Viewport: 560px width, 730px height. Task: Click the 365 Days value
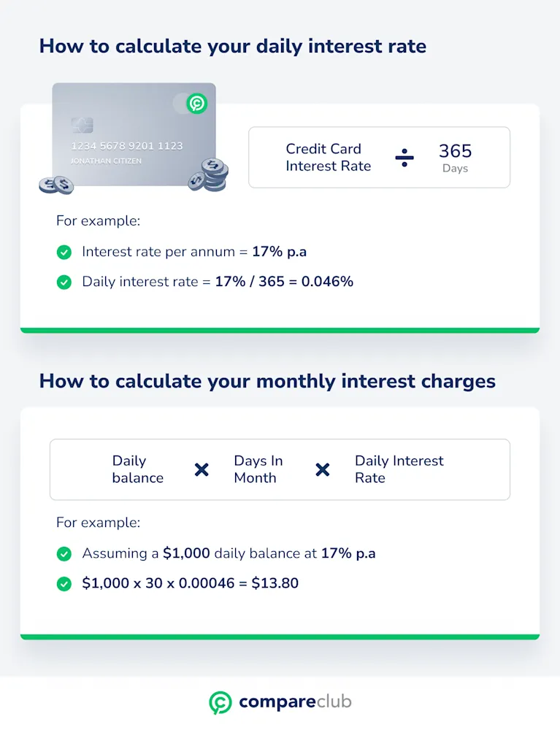coord(456,158)
